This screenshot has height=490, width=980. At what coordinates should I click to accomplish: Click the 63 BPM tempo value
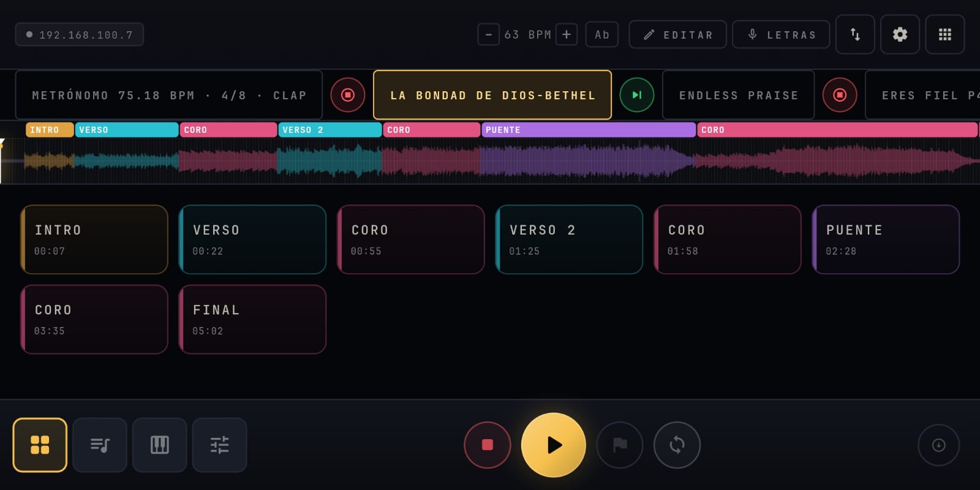tap(527, 35)
